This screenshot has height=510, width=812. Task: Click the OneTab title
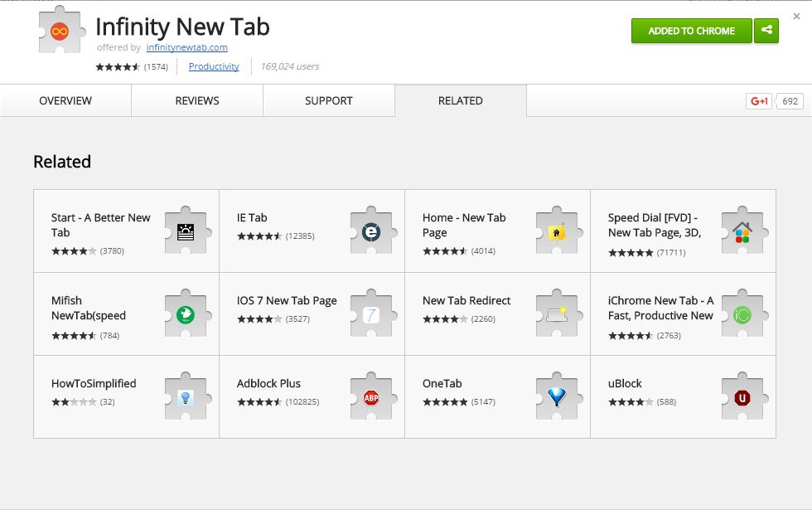(x=442, y=383)
